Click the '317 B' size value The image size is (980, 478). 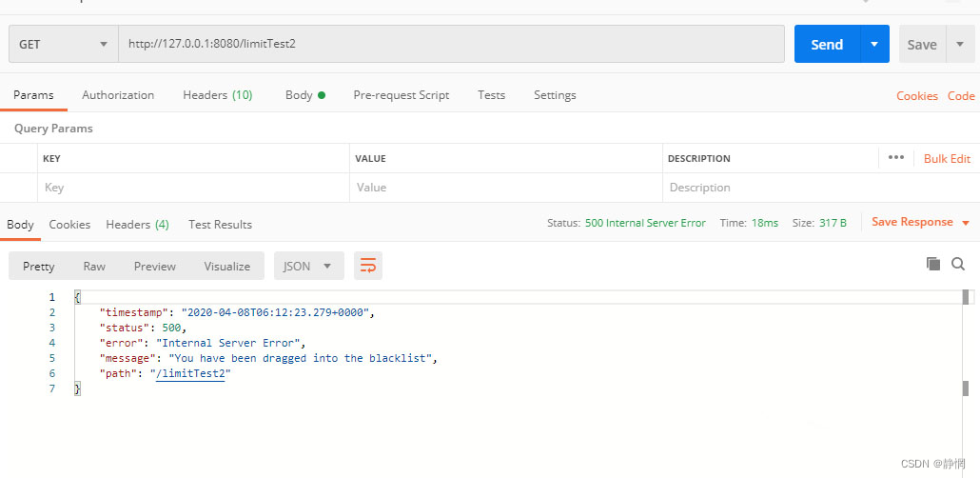click(x=833, y=223)
